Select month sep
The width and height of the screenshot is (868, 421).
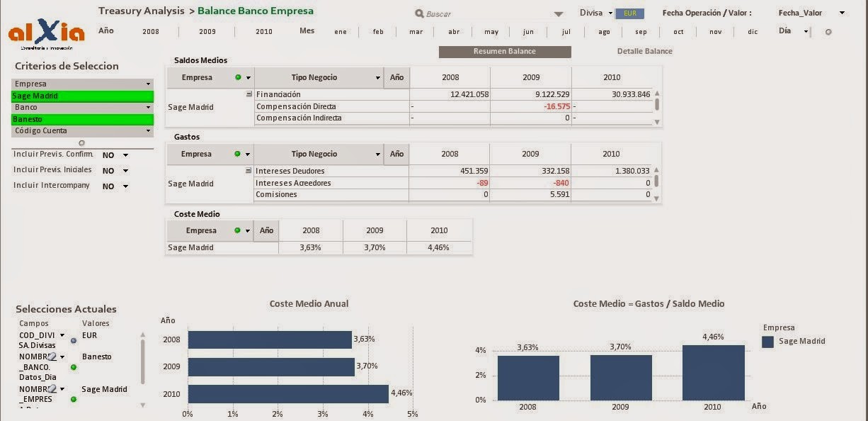641,32
